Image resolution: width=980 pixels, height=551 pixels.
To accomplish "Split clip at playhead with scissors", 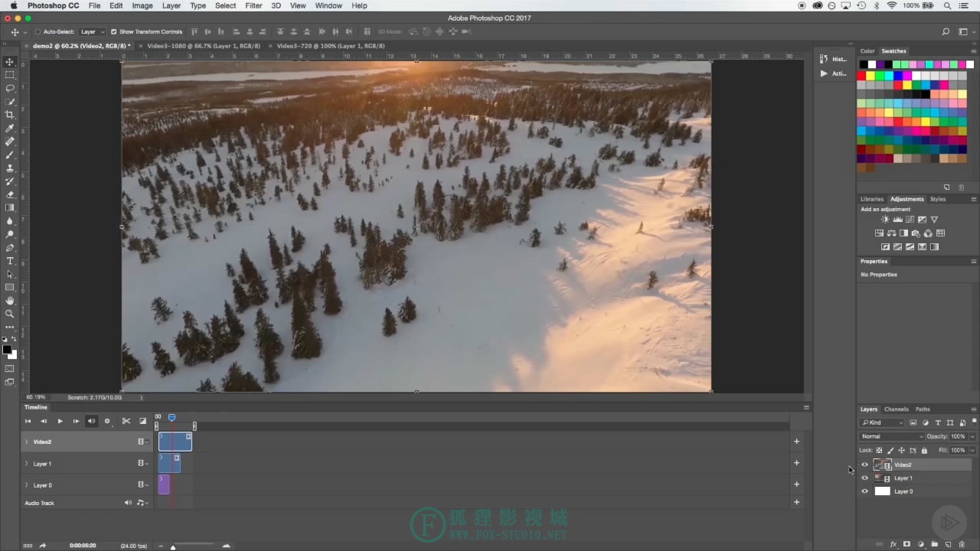I will (126, 421).
